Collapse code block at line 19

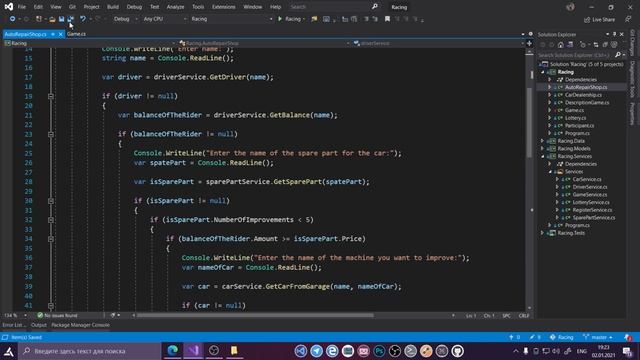click(x=51, y=96)
